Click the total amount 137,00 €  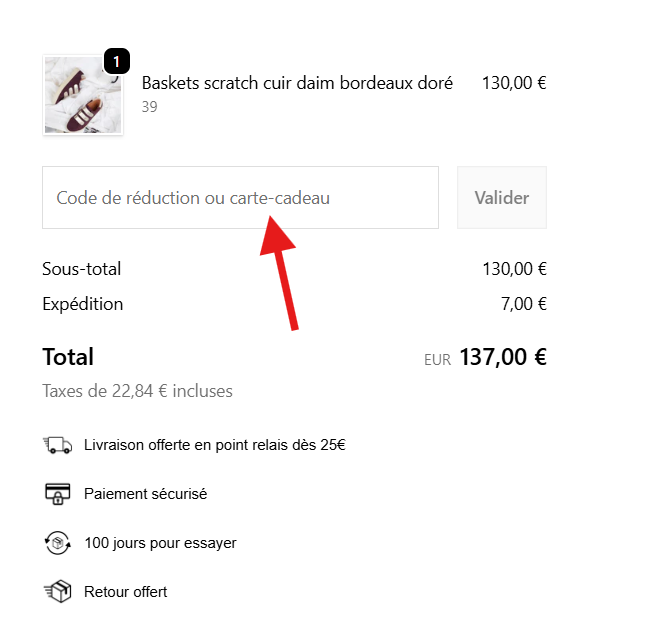(503, 357)
